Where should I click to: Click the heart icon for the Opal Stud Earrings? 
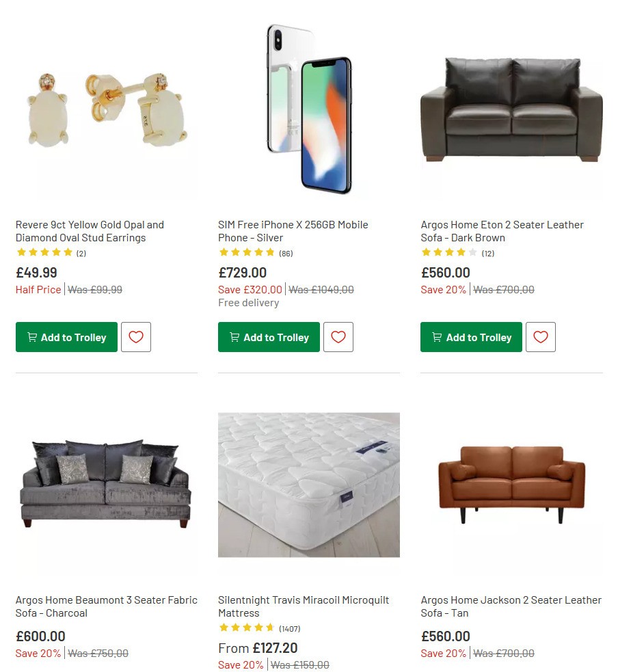(136, 336)
